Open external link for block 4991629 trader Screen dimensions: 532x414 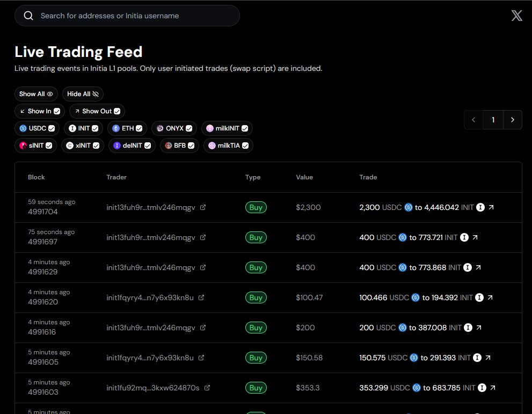click(203, 267)
